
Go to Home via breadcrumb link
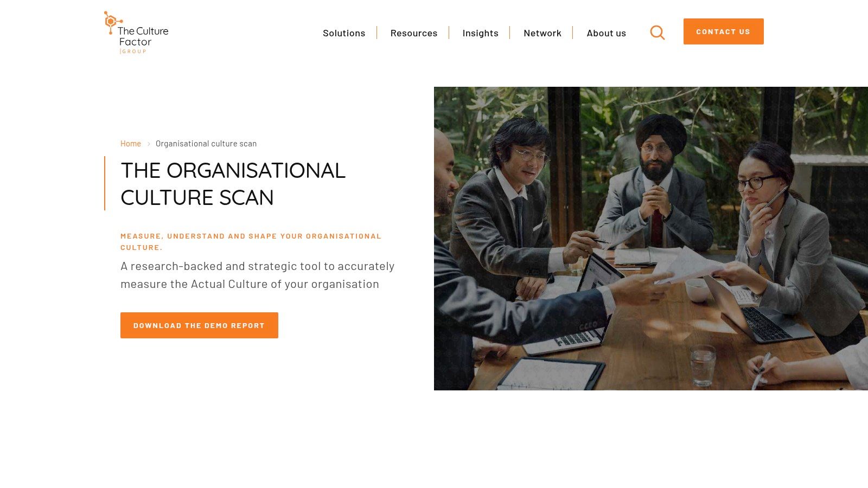pos(131,144)
